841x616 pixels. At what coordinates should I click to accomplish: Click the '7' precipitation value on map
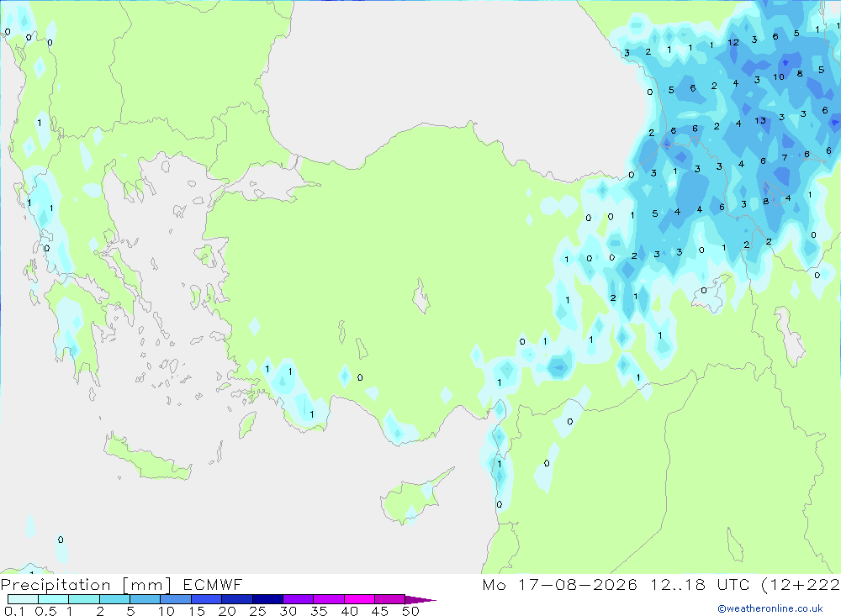(x=785, y=158)
